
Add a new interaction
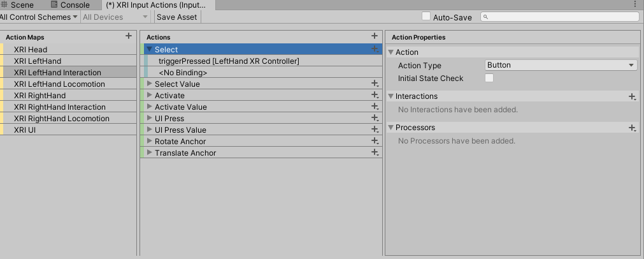pyautogui.click(x=632, y=96)
